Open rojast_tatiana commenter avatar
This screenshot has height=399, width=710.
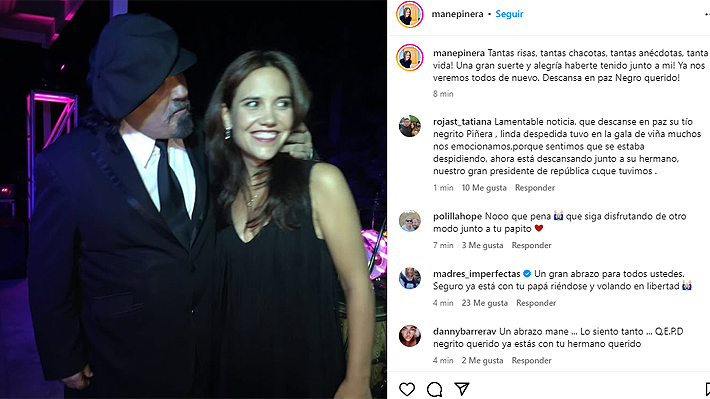pyautogui.click(x=410, y=126)
